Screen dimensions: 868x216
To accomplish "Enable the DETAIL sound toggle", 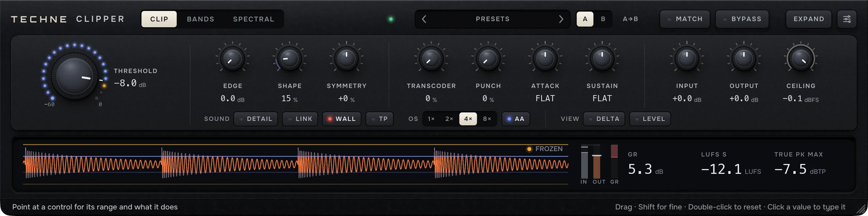I will 256,119.
